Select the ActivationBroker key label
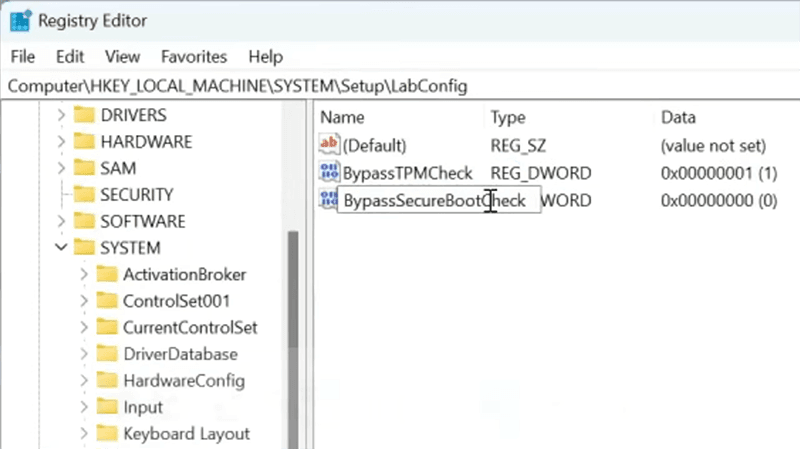 pyautogui.click(x=185, y=275)
